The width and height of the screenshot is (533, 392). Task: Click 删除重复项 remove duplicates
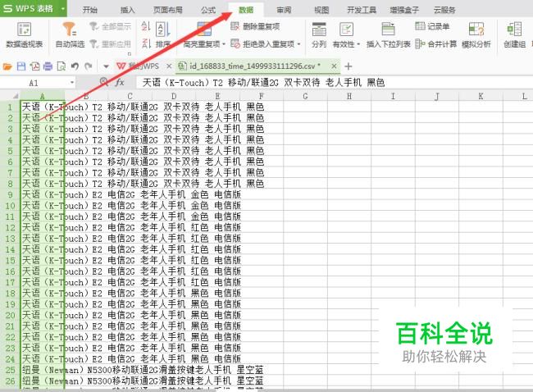tap(255, 26)
